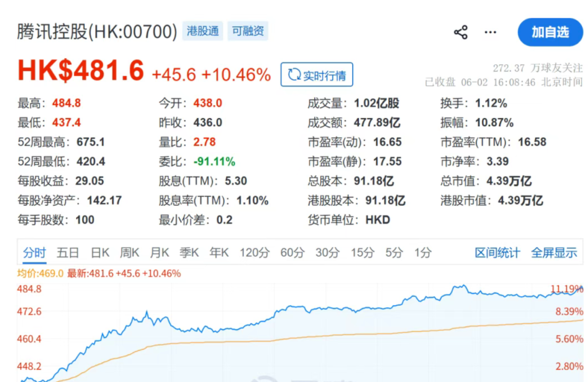Click the 每手股数 value 100
588x382 pixels.
coord(85,220)
